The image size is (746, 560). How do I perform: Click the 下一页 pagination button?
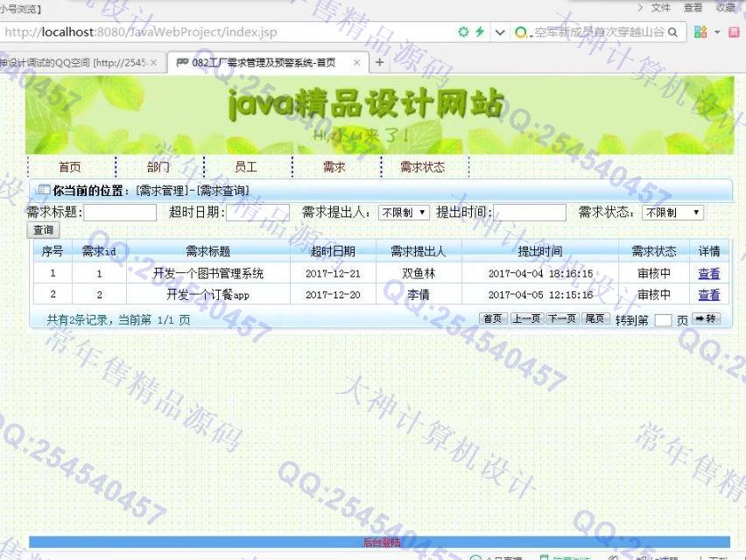[562, 318]
